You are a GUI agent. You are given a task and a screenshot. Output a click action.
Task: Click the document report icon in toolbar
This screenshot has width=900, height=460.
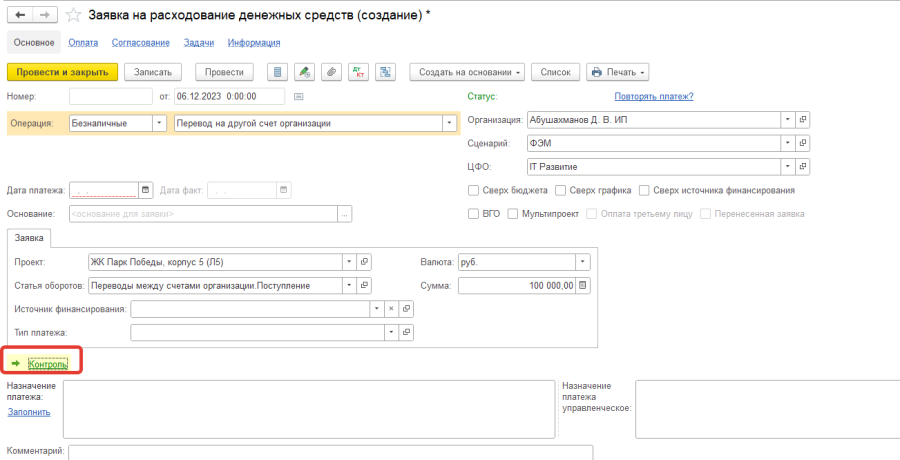[278, 72]
